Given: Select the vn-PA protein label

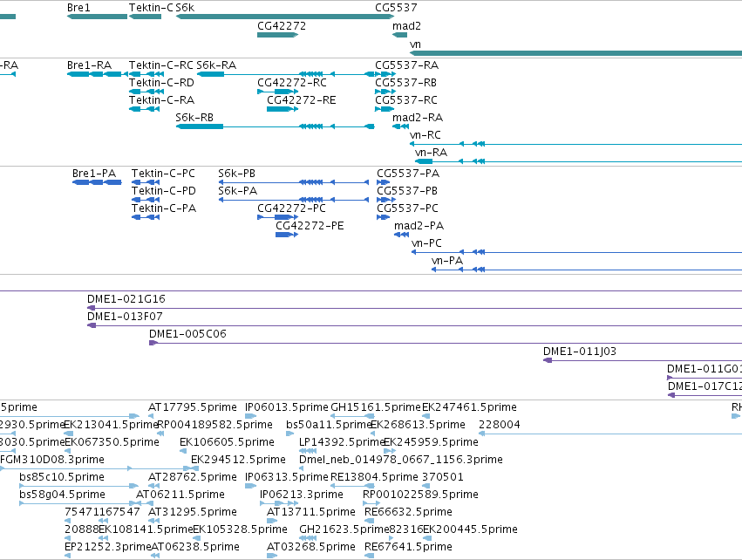Looking at the screenshot, I should pos(447,262).
